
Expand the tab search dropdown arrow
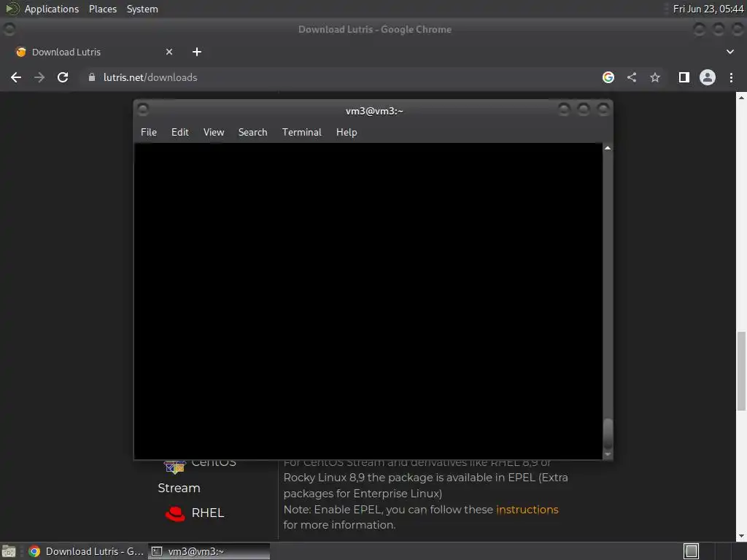(729, 52)
